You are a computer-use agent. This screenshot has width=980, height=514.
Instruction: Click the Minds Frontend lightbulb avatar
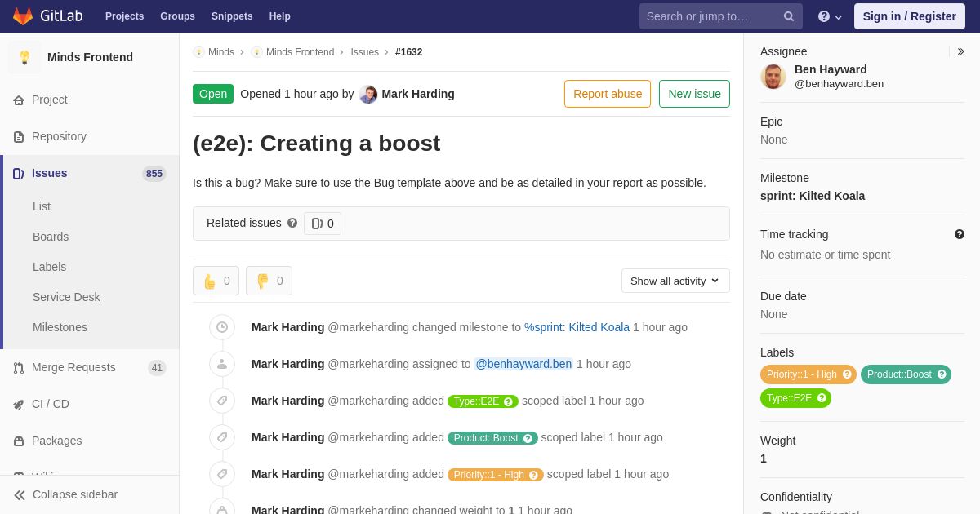point(24,57)
